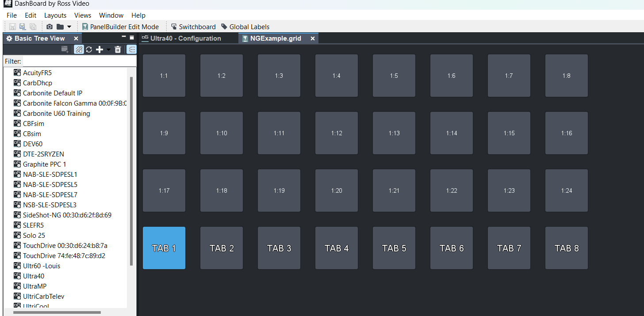The height and width of the screenshot is (316, 644).
Task: Click the DEV60 device icon
Action: [x=17, y=144]
